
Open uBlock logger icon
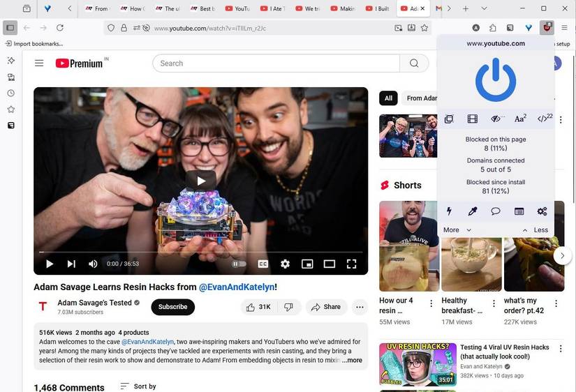519,211
